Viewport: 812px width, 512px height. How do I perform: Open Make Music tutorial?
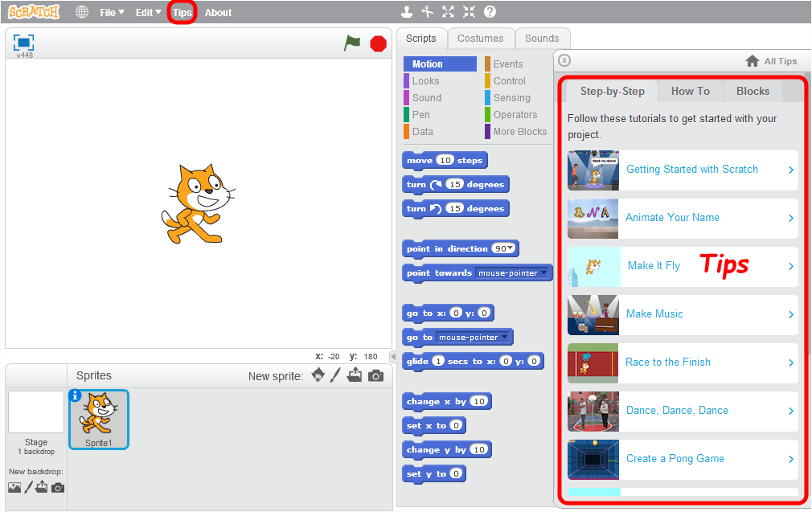click(x=683, y=314)
